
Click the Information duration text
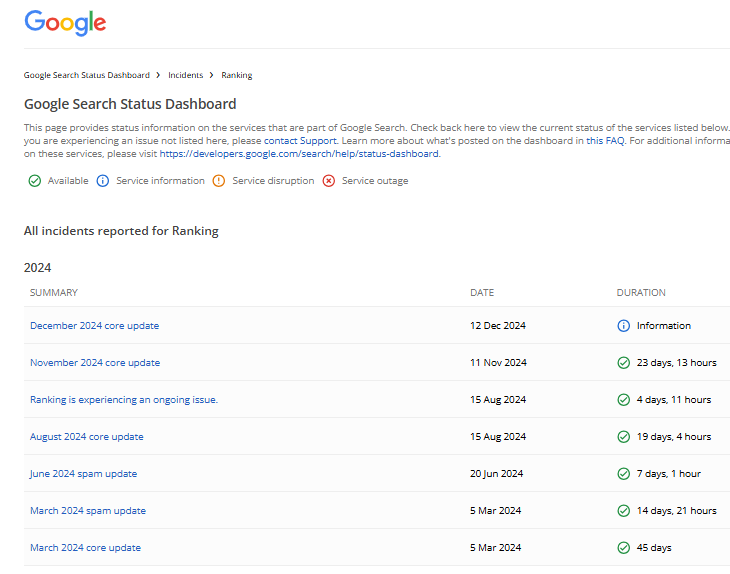coord(663,325)
